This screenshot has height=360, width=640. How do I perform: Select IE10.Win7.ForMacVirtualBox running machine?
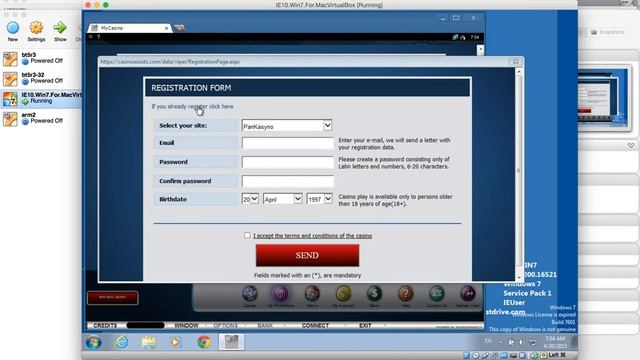(41, 98)
